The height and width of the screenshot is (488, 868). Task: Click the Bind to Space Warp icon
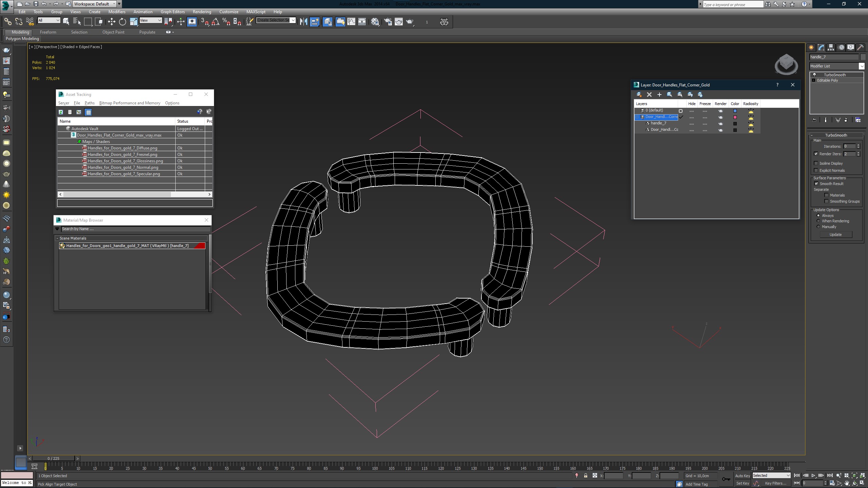click(30, 22)
